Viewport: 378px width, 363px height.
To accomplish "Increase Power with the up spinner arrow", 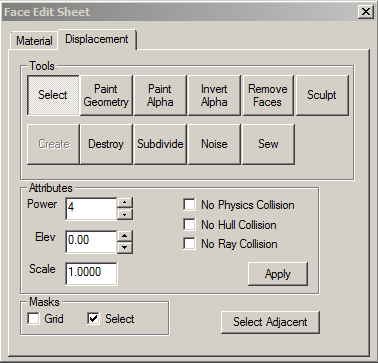I will (125, 203).
